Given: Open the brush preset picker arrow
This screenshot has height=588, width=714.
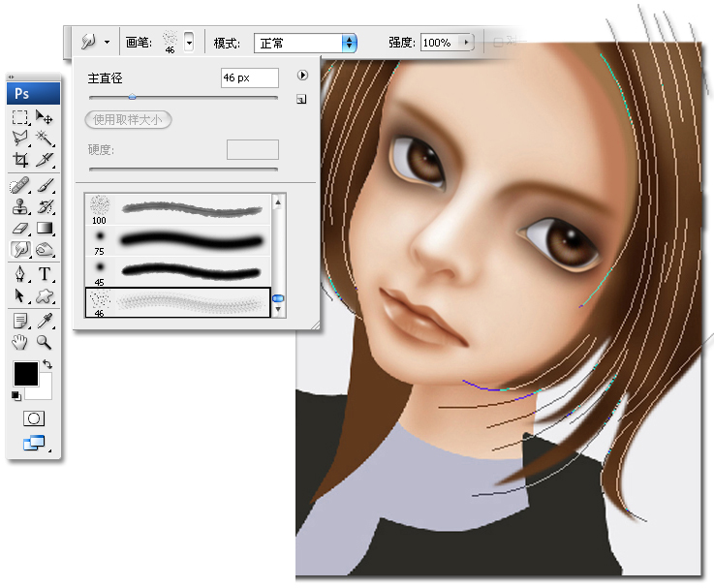Looking at the screenshot, I should coord(189,43).
